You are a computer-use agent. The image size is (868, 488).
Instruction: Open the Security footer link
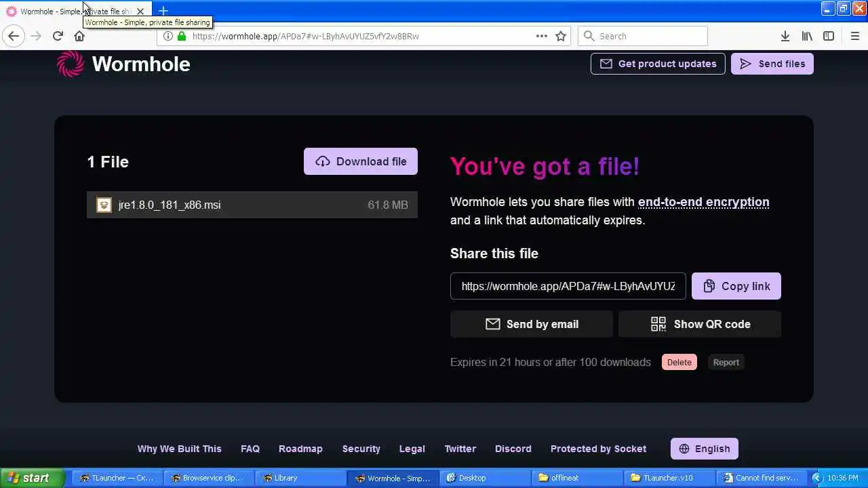[x=361, y=449]
